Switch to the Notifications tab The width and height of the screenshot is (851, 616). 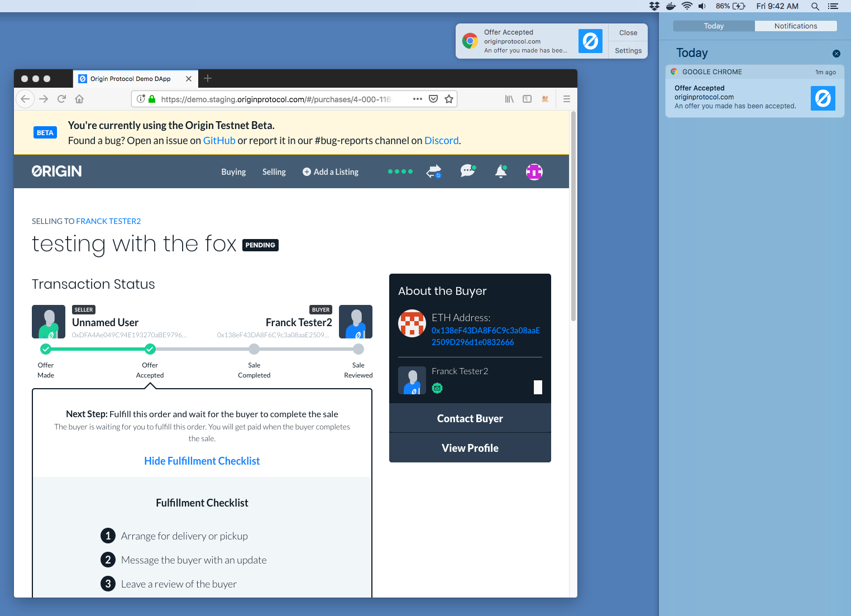pos(796,26)
